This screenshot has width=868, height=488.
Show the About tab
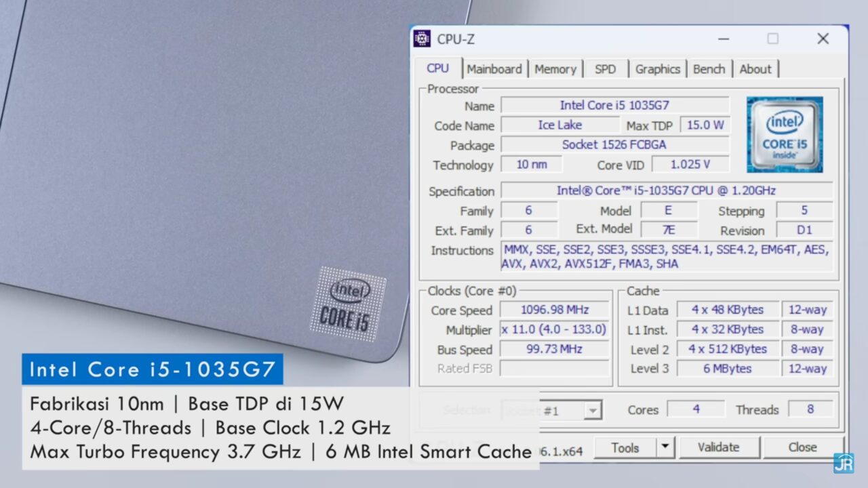click(755, 69)
